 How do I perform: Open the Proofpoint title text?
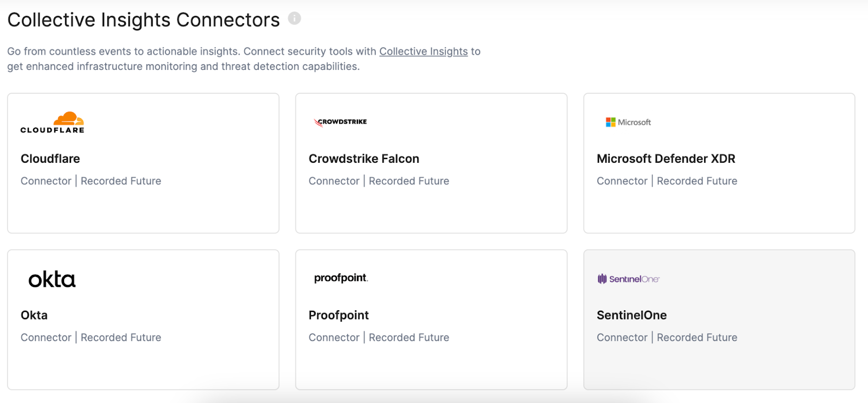tap(339, 315)
